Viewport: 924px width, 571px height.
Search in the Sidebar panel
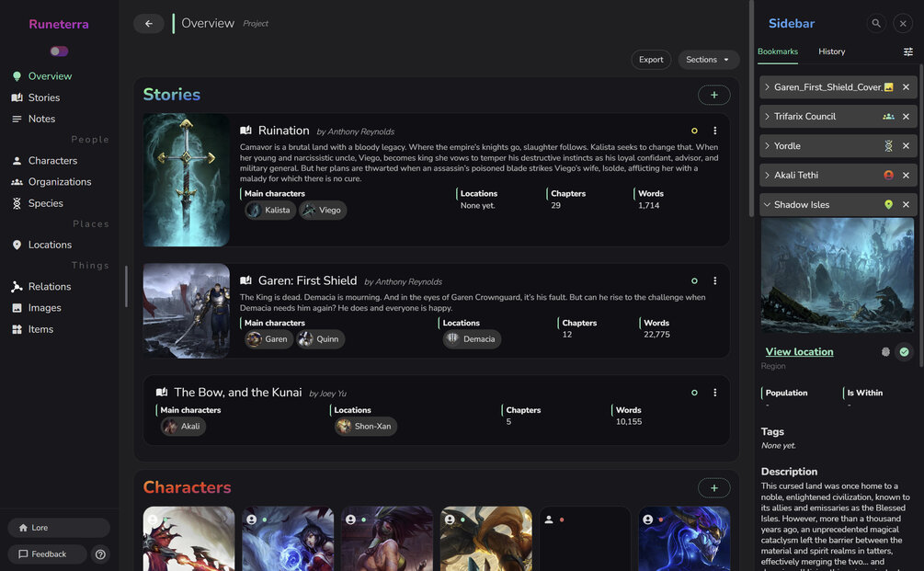(876, 24)
